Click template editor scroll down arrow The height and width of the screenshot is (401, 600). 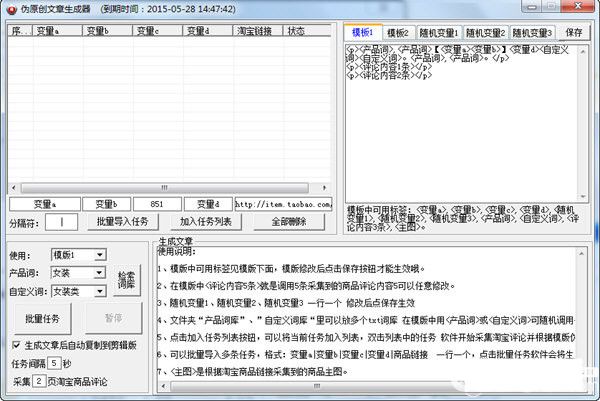[583, 197]
